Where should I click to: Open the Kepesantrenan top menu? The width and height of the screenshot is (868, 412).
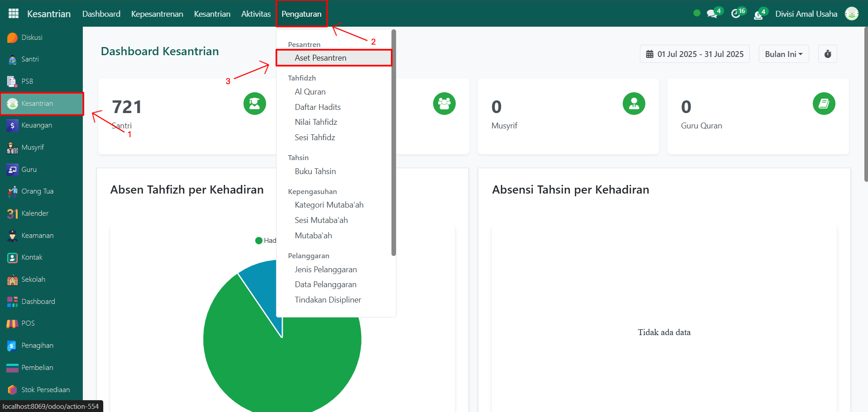157,14
